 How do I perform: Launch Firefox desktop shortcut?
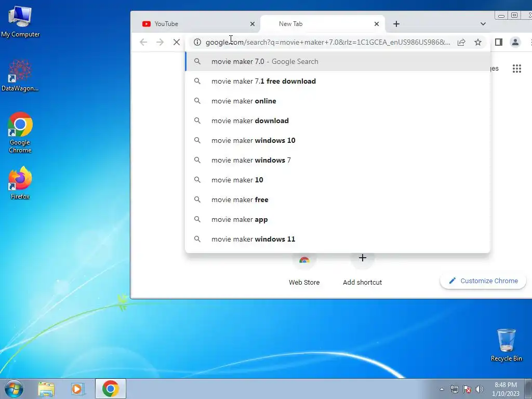click(20, 182)
